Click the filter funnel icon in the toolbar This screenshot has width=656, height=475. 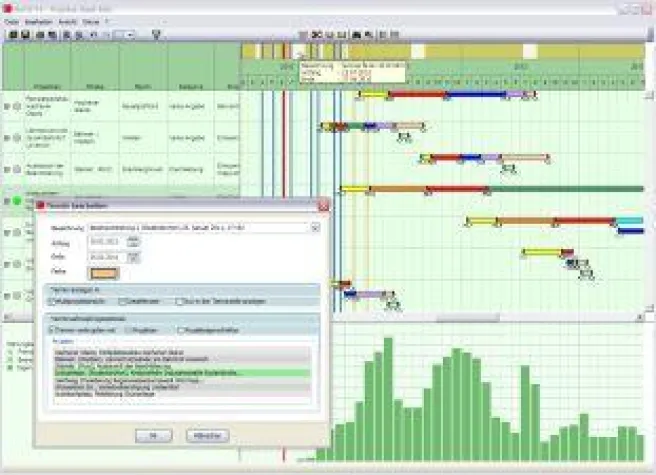click(x=155, y=34)
